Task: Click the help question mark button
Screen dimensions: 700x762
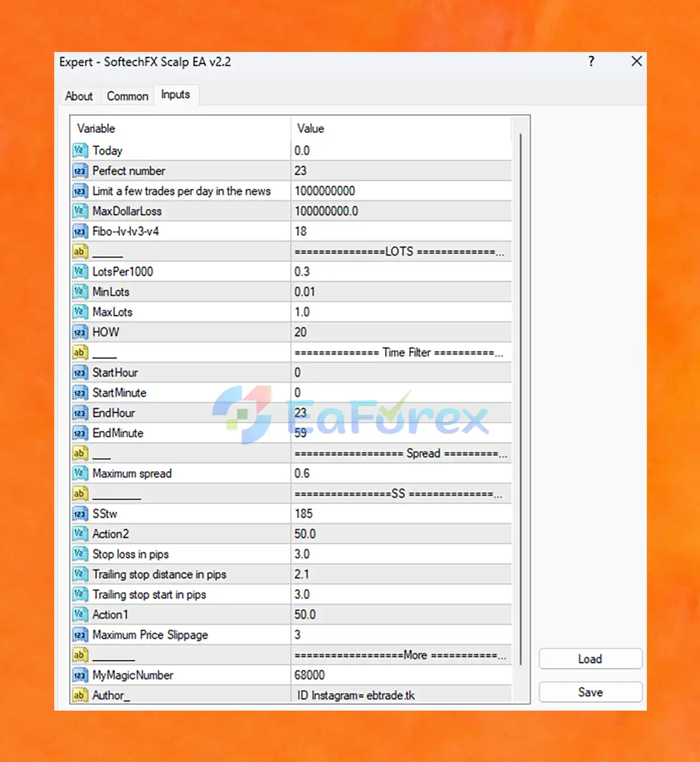Action: pyautogui.click(x=591, y=62)
